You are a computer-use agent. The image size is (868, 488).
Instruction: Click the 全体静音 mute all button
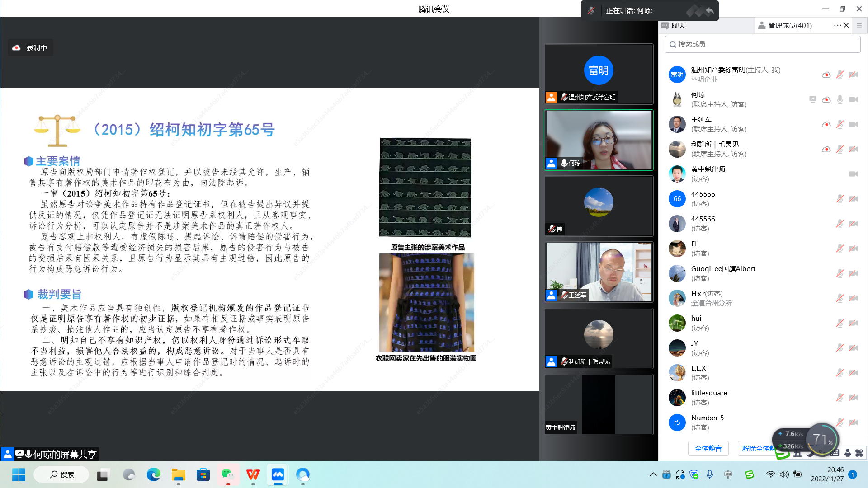pos(708,448)
